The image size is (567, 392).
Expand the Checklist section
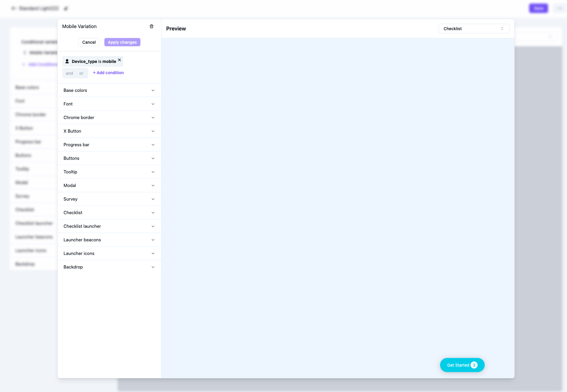pos(109,213)
